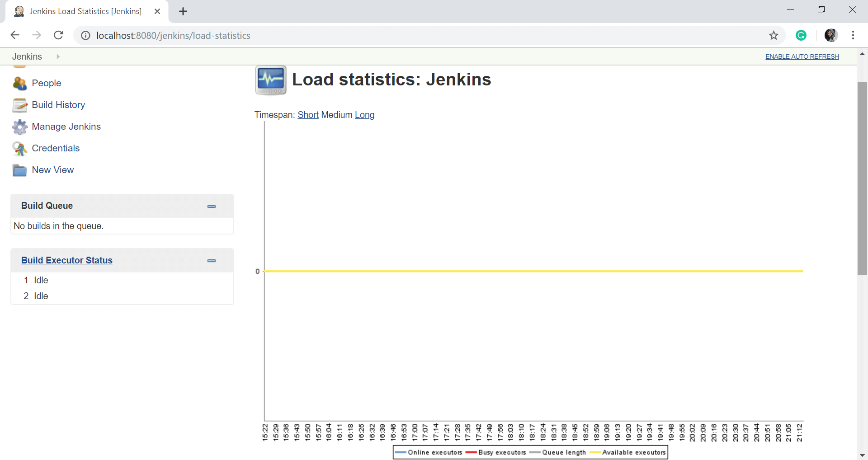Click Enable Auto Refresh link
This screenshot has width=868, height=460.
(x=802, y=56)
